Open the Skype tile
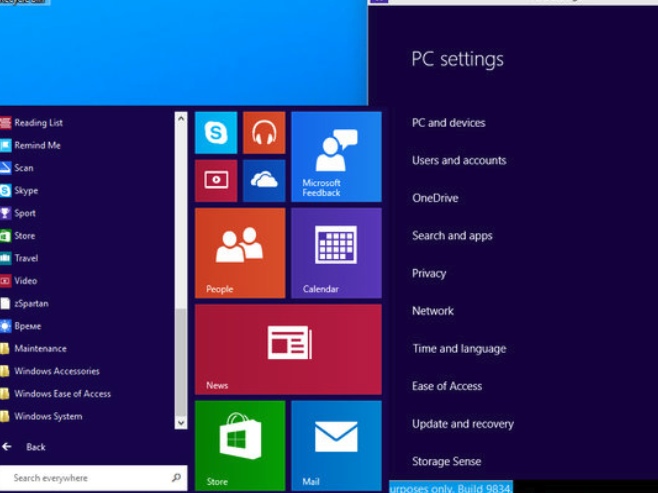658x493 pixels. (x=216, y=133)
